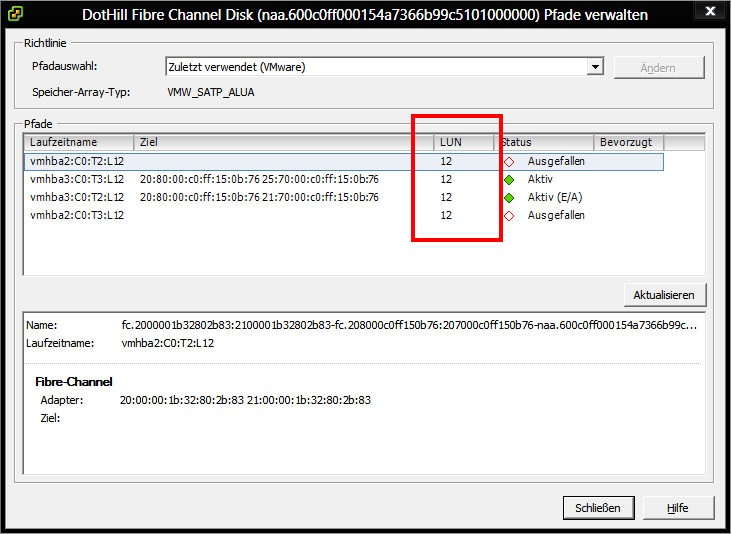Select the vmhba3 path with Aktiv (E/A) status

point(77,198)
